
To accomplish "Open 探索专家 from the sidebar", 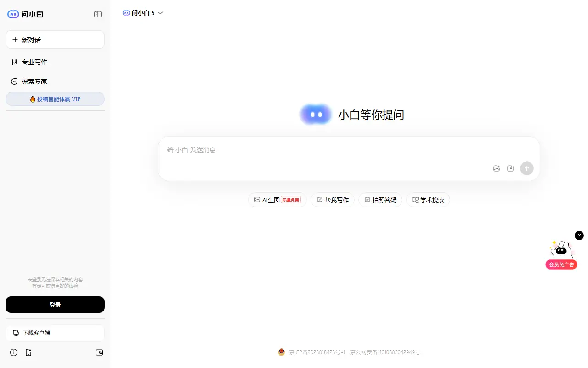I will click(34, 81).
